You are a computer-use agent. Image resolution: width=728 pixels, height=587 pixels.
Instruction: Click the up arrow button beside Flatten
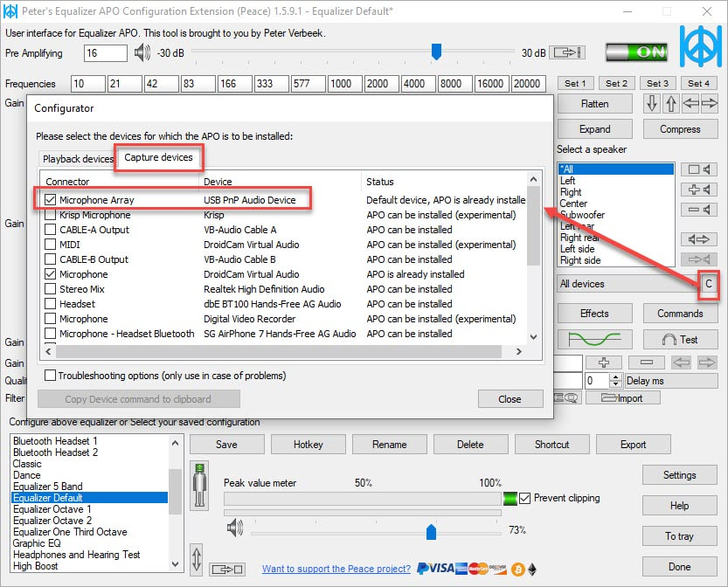click(x=670, y=103)
